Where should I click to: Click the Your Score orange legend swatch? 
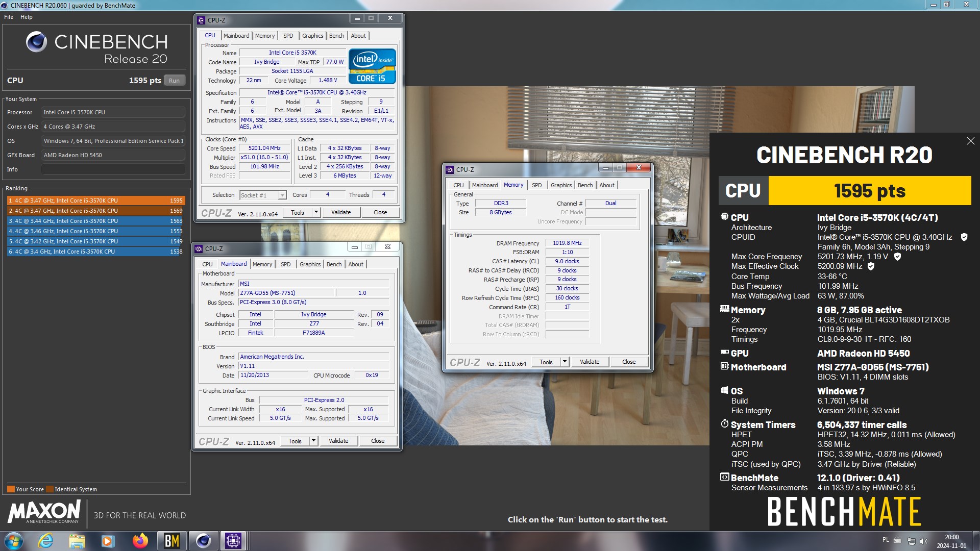coord(11,489)
